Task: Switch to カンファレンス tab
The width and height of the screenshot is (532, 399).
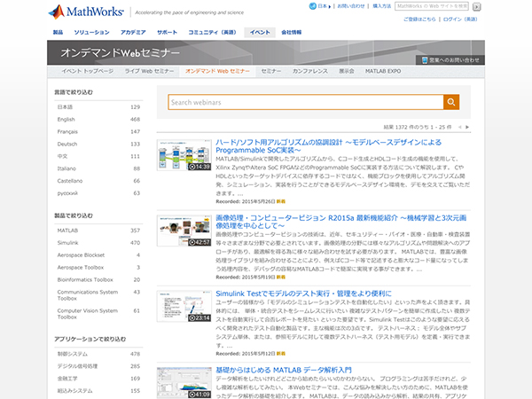Action: [310, 71]
